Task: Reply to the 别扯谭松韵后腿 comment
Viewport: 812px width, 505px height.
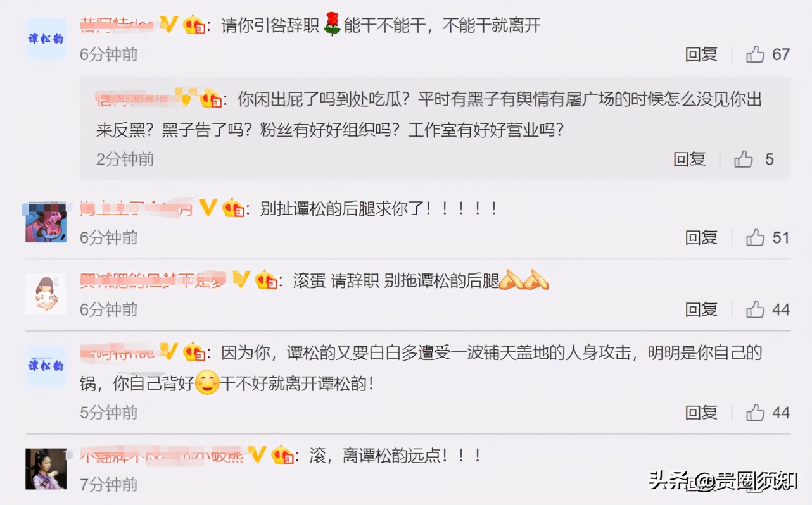Action: [701, 237]
